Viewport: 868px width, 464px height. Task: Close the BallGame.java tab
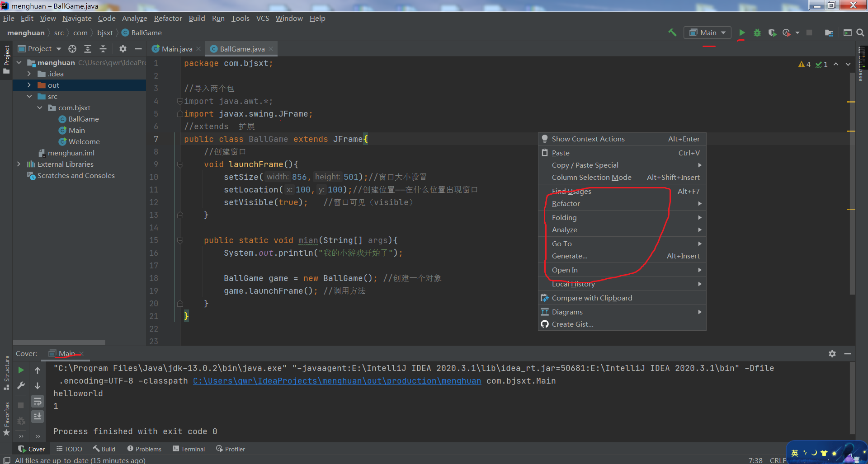(271, 49)
